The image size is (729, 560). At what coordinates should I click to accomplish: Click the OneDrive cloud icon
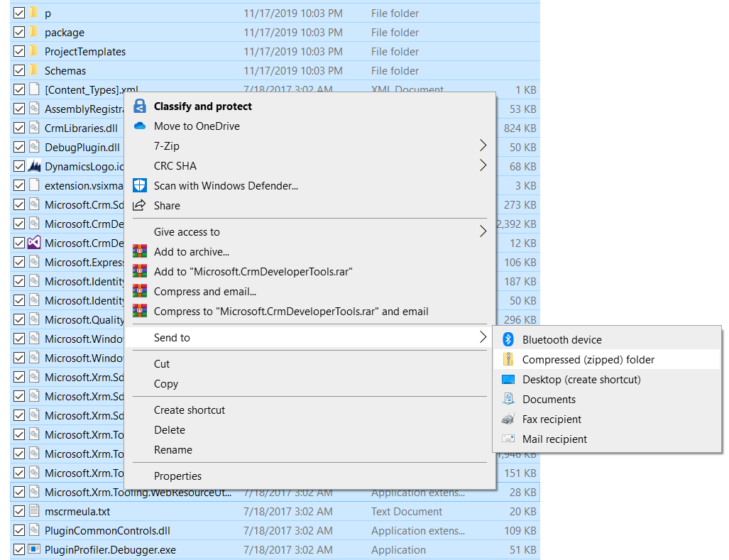pyautogui.click(x=139, y=126)
